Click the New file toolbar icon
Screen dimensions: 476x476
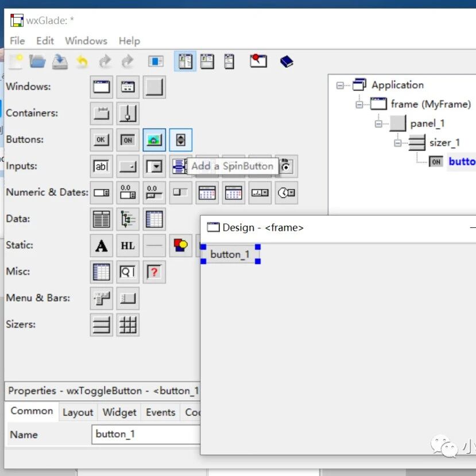pyautogui.click(x=16, y=61)
